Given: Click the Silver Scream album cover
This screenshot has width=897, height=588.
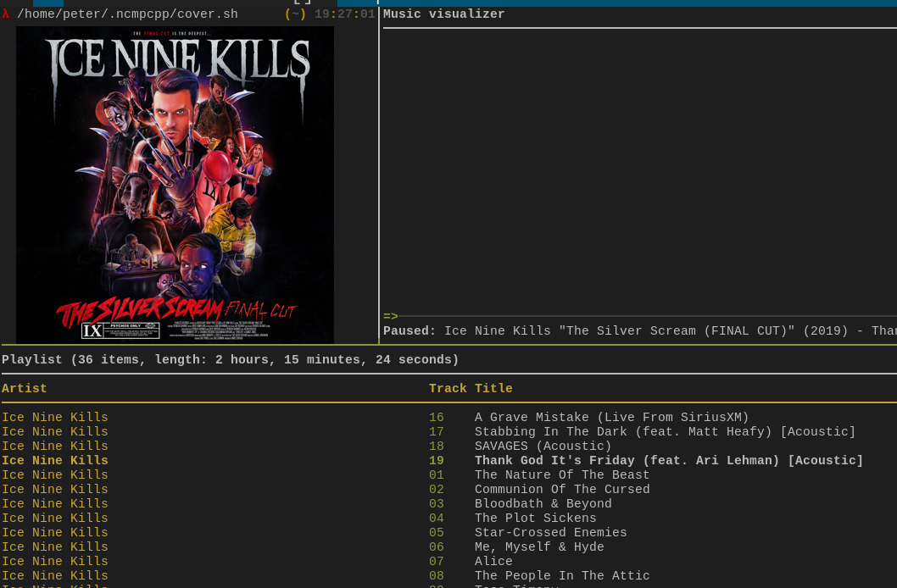Looking at the screenshot, I should tap(175, 184).
